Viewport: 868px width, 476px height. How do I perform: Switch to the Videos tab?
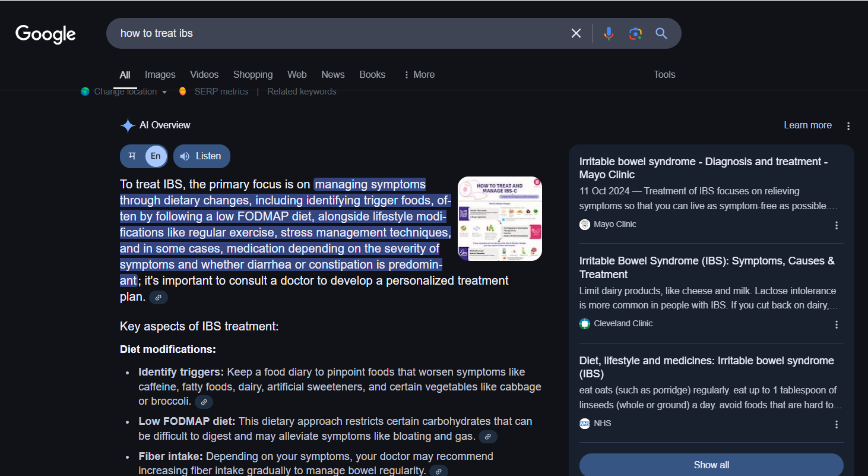click(x=204, y=75)
